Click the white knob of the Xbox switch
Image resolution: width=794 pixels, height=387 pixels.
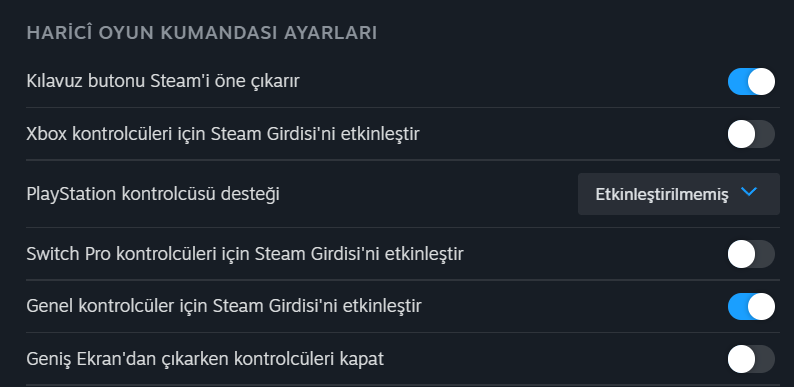click(741, 134)
